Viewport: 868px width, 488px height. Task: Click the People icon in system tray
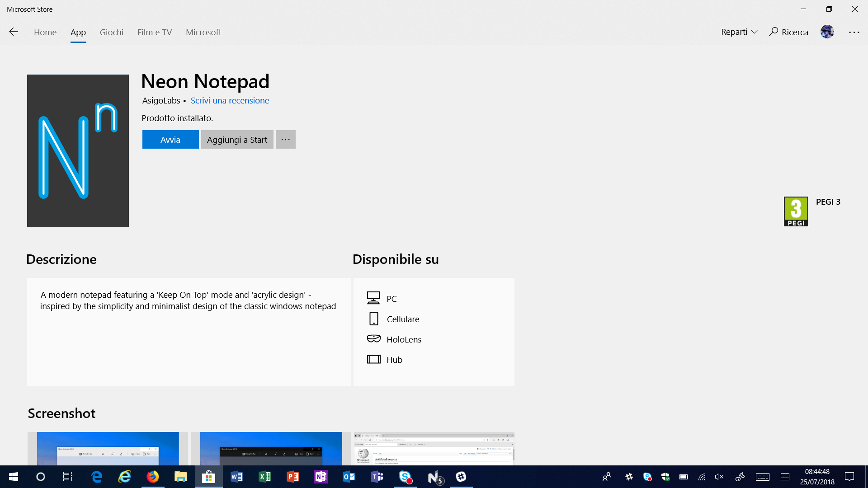607,477
